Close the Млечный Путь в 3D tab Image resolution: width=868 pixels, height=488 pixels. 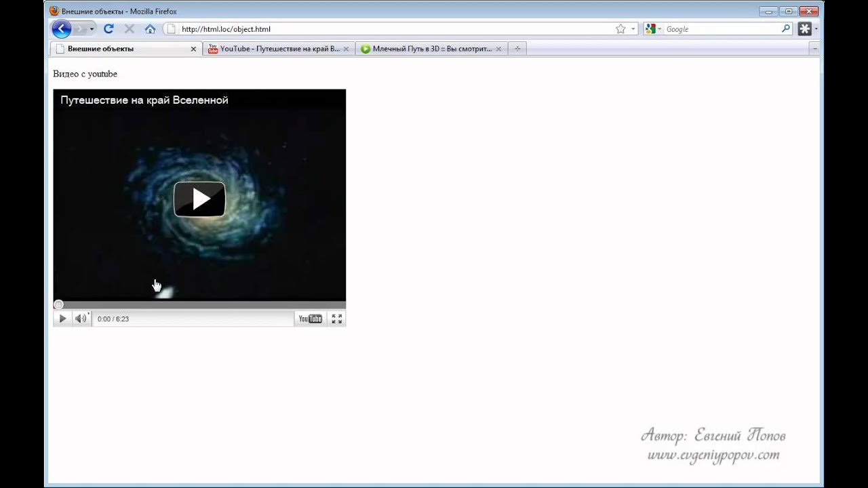[498, 49]
